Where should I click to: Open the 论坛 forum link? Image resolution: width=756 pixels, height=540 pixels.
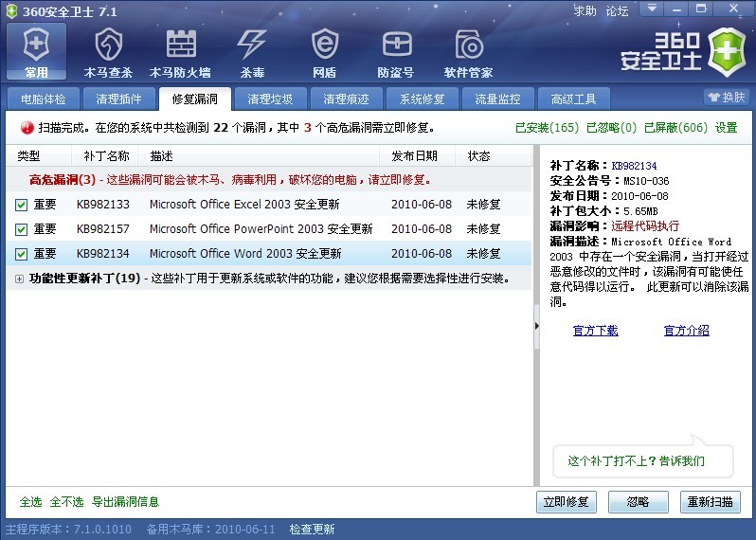click(617, 10)
